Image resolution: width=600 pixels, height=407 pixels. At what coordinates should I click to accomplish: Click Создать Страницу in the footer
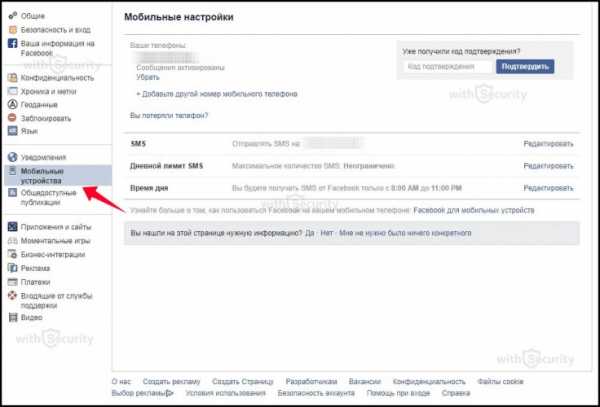click(x=243, y=381)
